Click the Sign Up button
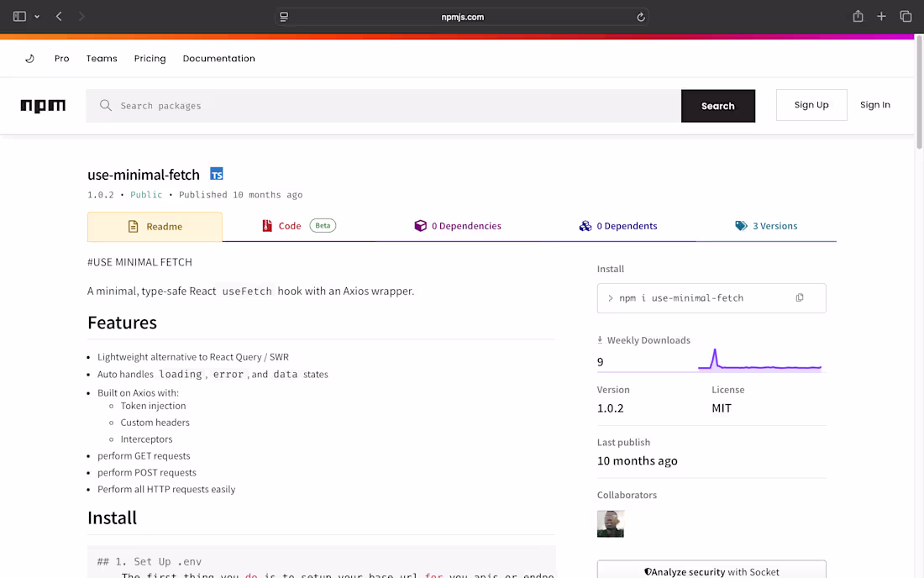This screenshot has width=924, height=578. pos(811,105)
